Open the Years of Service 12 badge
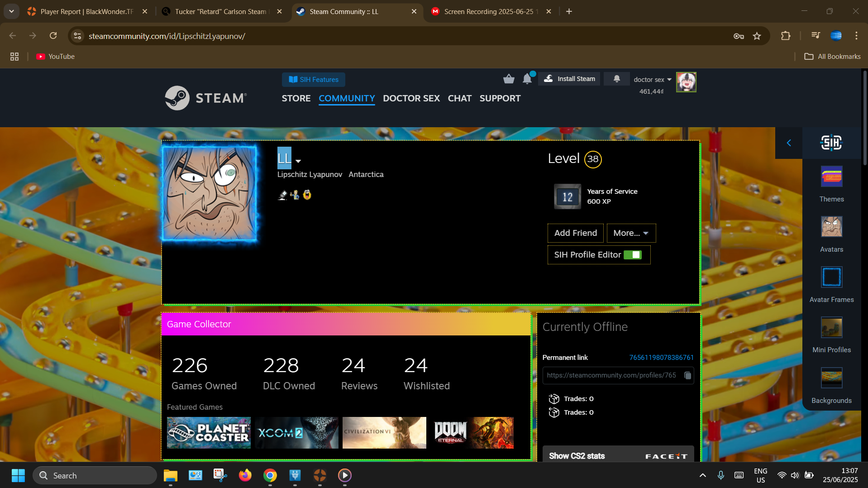Image resolution: width=868 pixels, height=488 pixels. 568,196
